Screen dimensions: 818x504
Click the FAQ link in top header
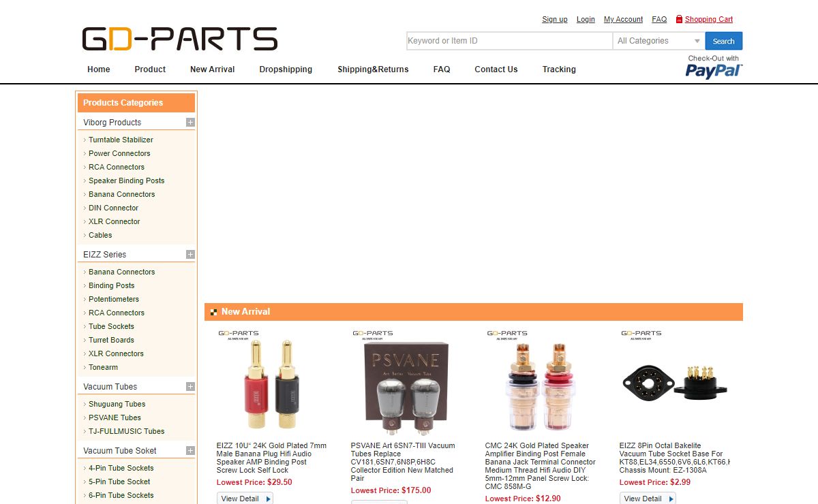(x=659, y=19)
